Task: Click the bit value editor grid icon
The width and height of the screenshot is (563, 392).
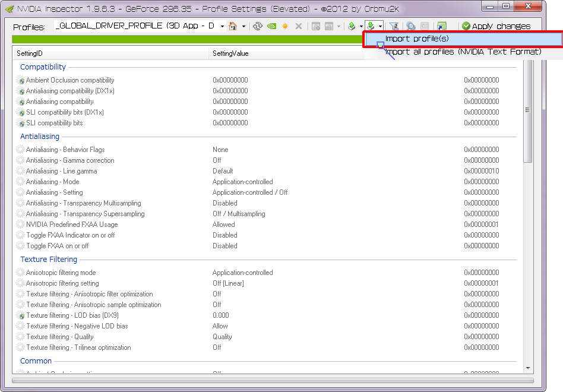Action: coord(425,26)
